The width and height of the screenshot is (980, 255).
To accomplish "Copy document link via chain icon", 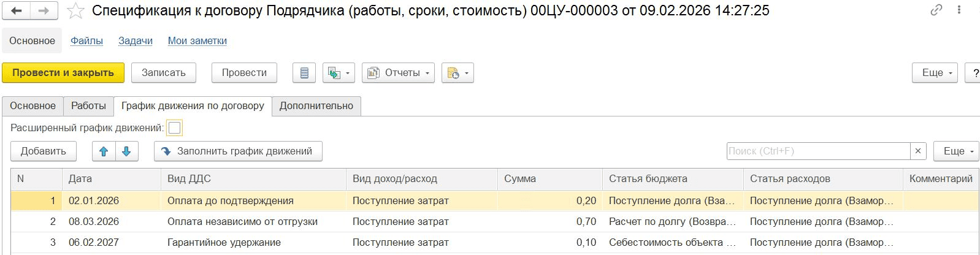I will tap(936, 10).
